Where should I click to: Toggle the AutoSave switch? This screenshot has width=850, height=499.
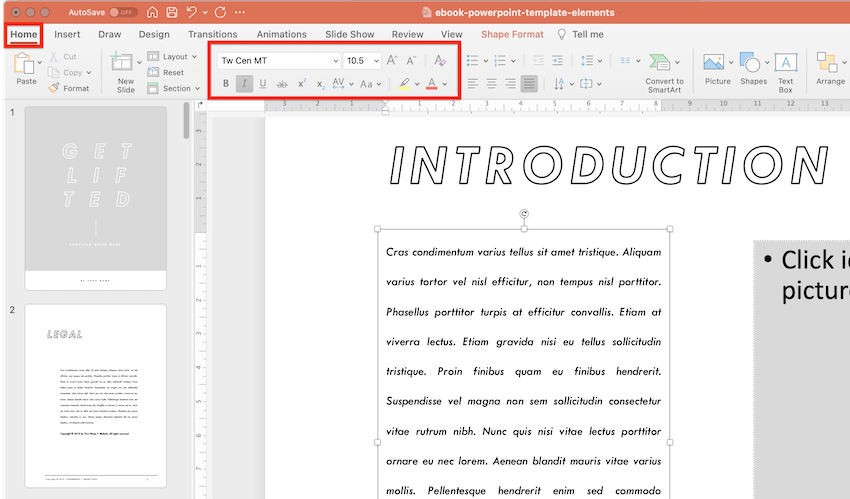point(124,13)
